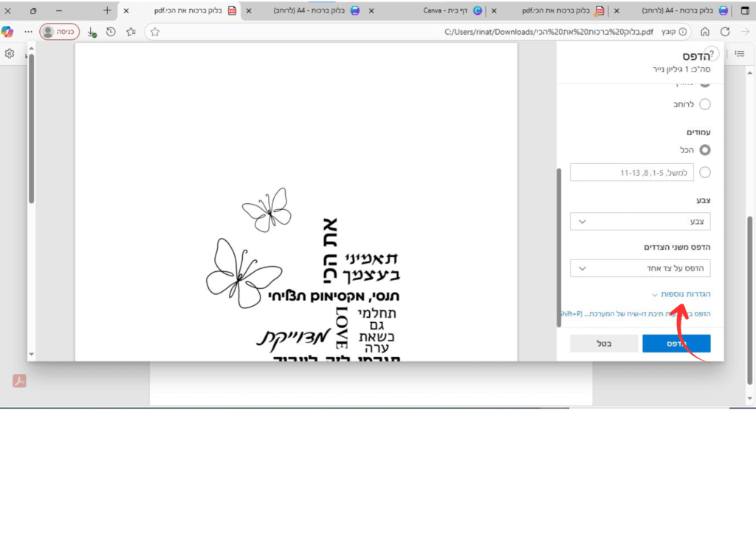Image resolution: width=756 pixels, height=535 pixels.
Task: Select the לרוחב (landscape) radio button
Action: point(704,104)
